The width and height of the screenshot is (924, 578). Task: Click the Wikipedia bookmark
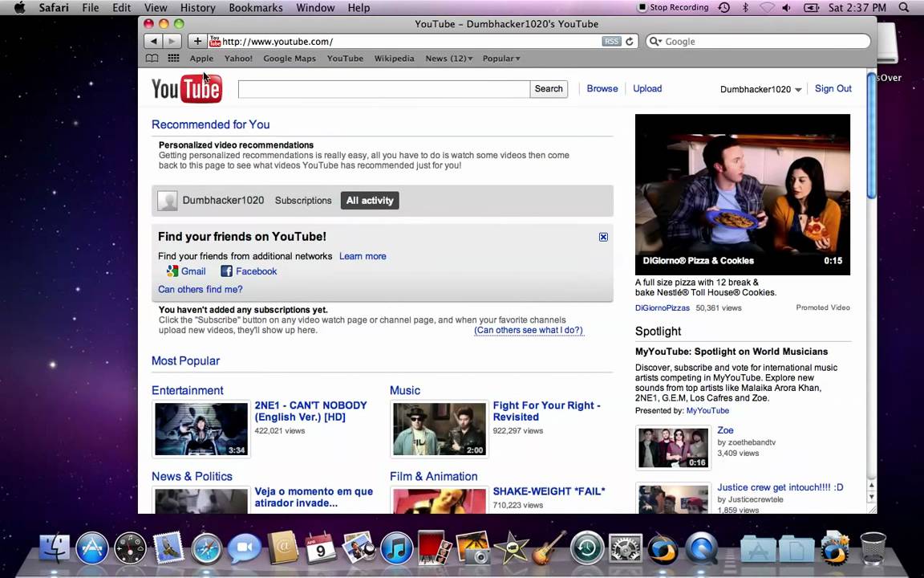coord(395,59)
